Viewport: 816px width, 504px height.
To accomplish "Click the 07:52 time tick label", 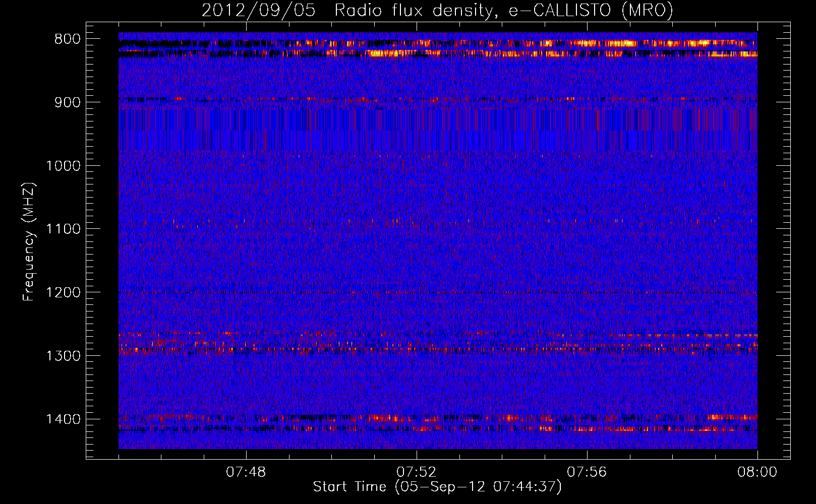I will (417, 472).
